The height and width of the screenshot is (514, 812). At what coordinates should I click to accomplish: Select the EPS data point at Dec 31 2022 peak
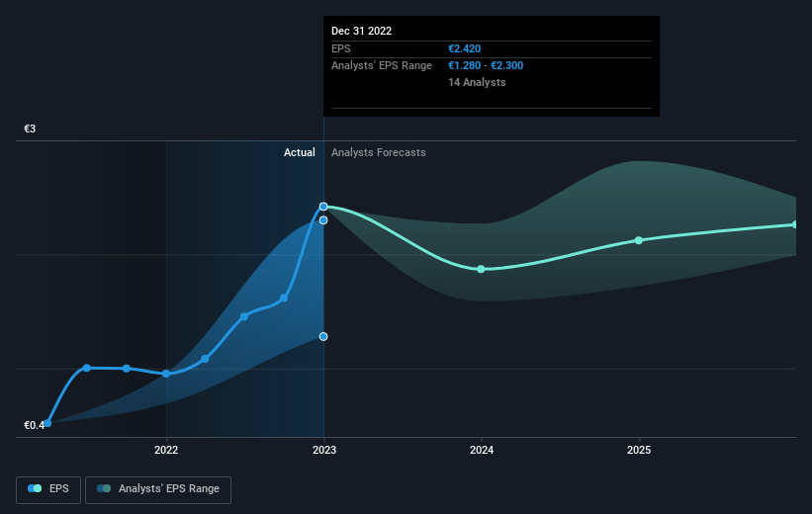[323, 207]
